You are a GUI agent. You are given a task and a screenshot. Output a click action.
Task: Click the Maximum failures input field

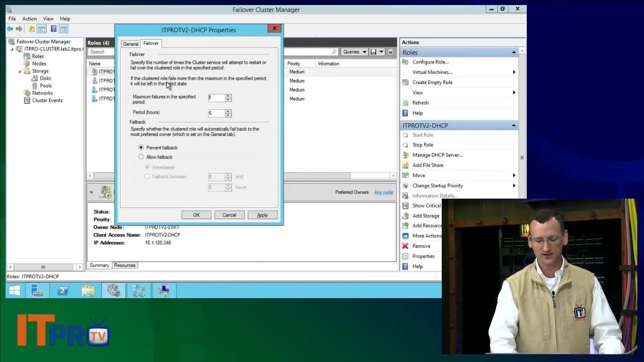tap(216, 98)
